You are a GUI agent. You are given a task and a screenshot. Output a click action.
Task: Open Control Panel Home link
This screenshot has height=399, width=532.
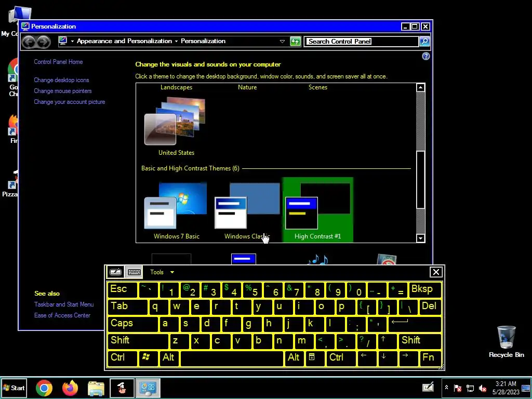click(58, 62)
